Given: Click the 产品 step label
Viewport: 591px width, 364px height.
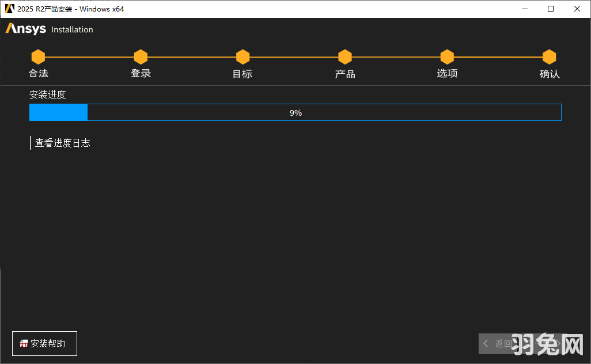Looking at the screenshot, I should pyautogui.click(x=345, y=74).
